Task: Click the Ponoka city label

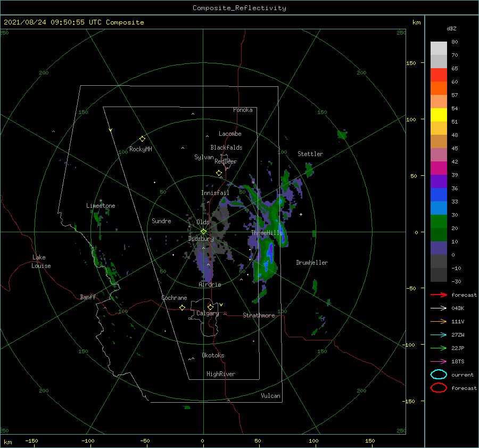Action: tap(243, 110)
